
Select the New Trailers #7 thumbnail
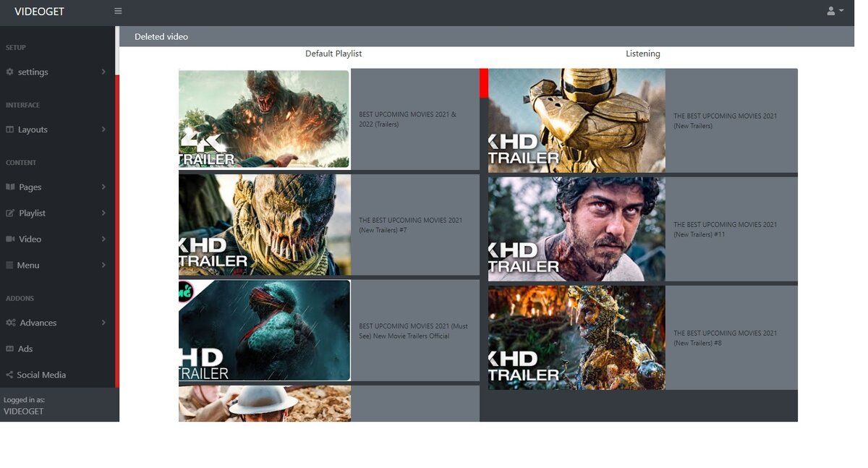tap(265, 225)
